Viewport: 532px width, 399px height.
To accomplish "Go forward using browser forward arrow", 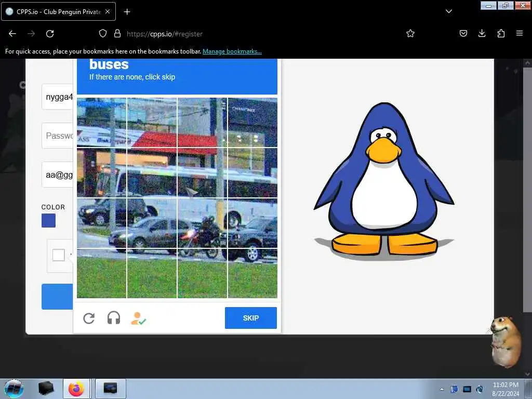I will coord(31,34).
